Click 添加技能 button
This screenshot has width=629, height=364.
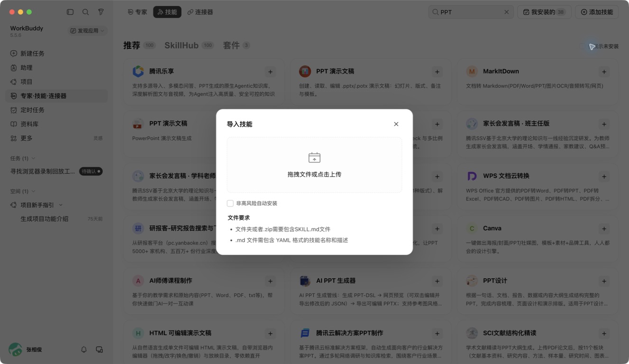click(x=597, y=12)
